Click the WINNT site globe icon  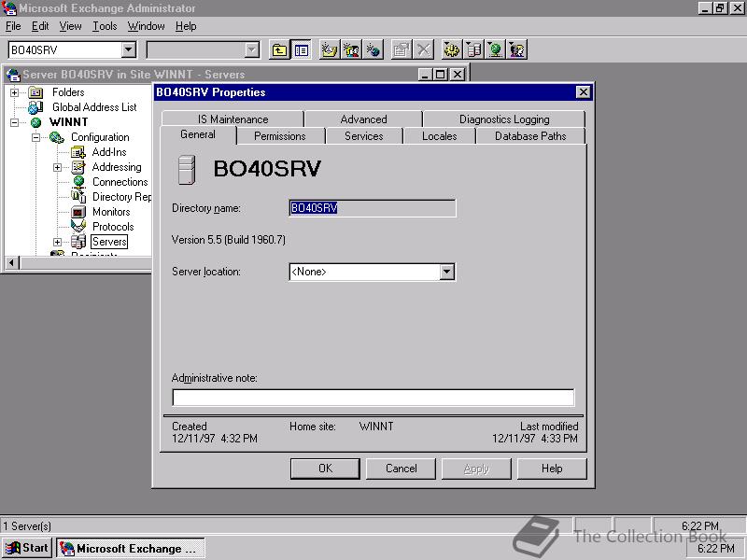click(x=35, y=122)
